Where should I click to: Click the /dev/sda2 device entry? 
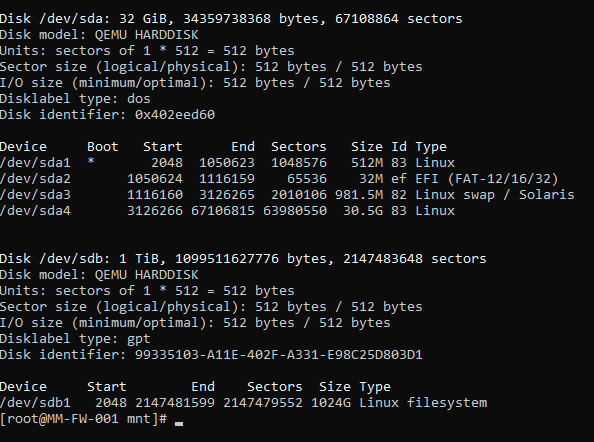(x=35, y=179)
